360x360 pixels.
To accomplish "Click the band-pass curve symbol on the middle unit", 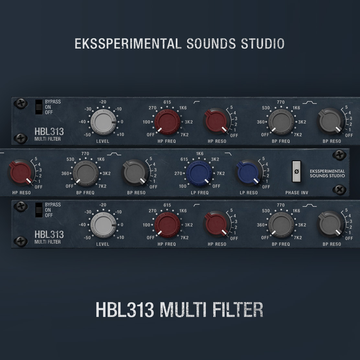I will coord(114,154).
